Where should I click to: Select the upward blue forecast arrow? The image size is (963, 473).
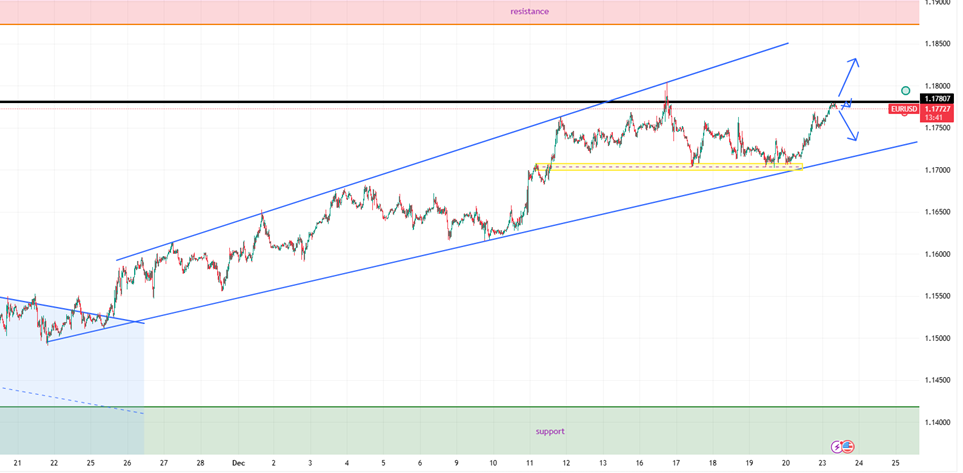point(848,78)
